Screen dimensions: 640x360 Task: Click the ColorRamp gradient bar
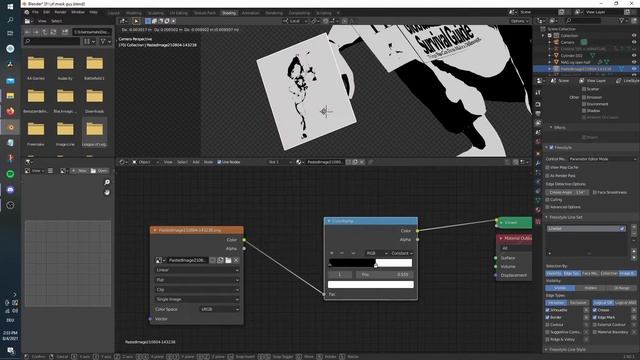(x=371, y=263)
